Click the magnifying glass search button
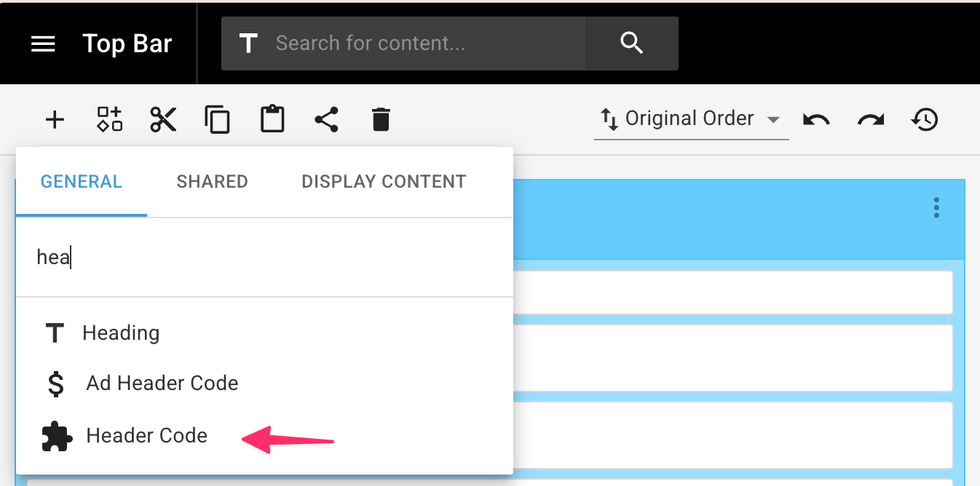 pyautogui.click(x=631, y=43)
